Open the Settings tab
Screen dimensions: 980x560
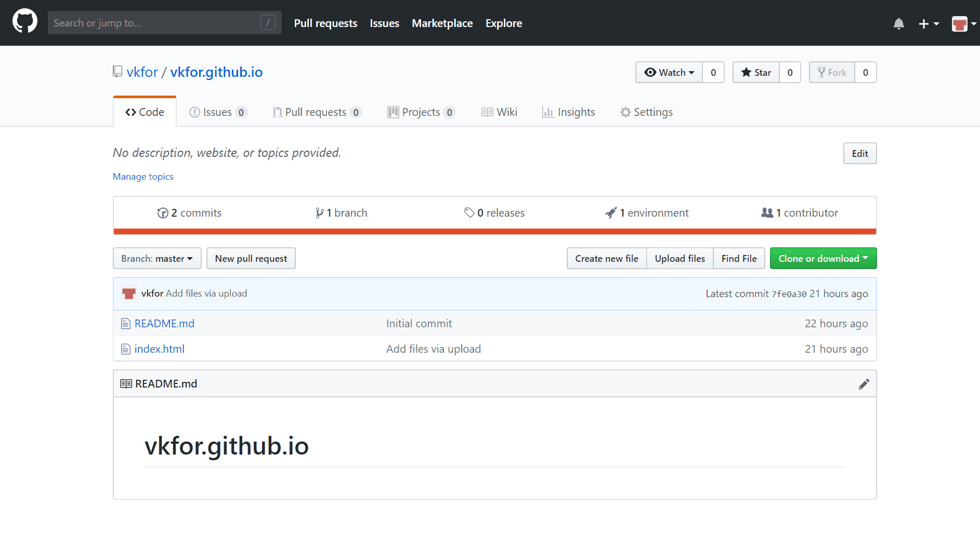646,112
